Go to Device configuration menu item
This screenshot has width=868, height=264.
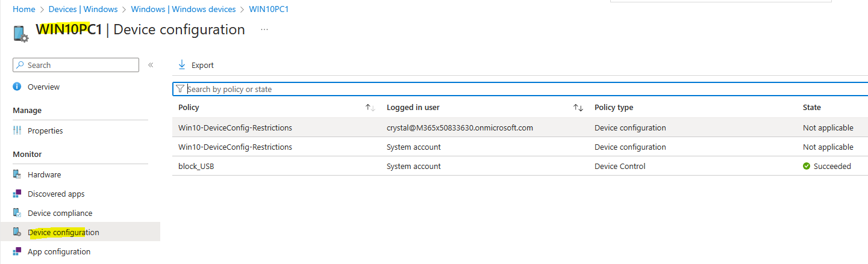63,232
